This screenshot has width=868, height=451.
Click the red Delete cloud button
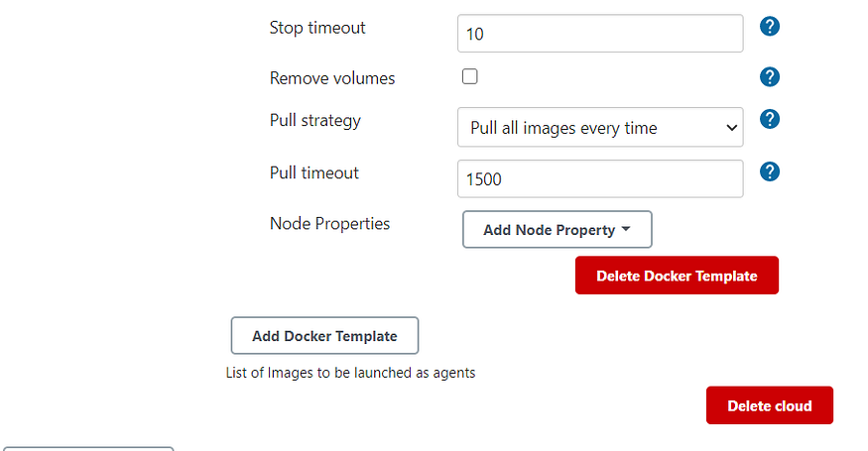(x=770, y=405)
